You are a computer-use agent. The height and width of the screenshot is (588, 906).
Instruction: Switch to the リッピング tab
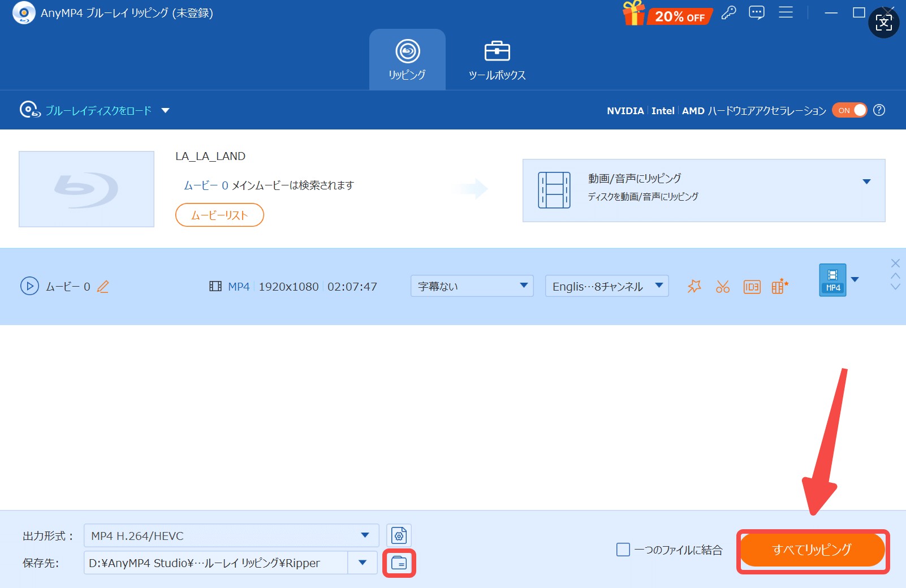[407, 59]
